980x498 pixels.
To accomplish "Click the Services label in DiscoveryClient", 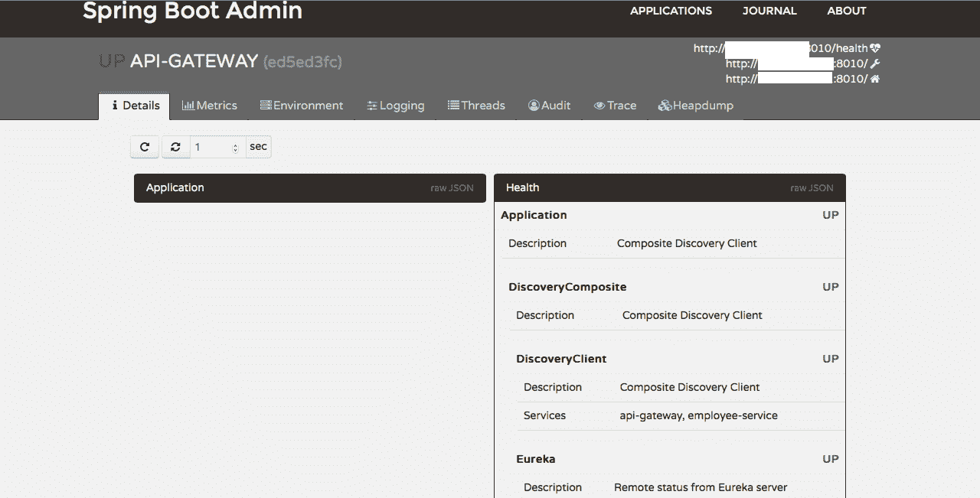I will (545, 415).
